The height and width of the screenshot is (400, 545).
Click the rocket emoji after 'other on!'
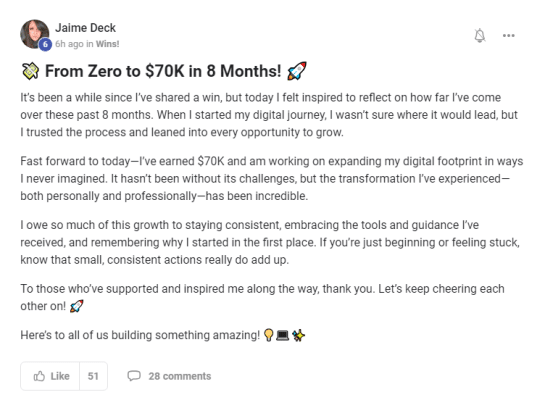(x=76, y=306)
